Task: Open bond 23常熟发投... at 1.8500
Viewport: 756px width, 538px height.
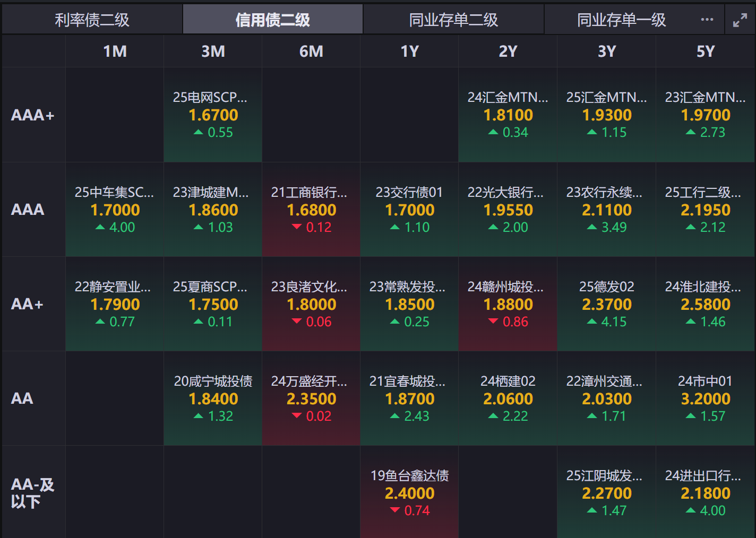Action: [409, 304]
